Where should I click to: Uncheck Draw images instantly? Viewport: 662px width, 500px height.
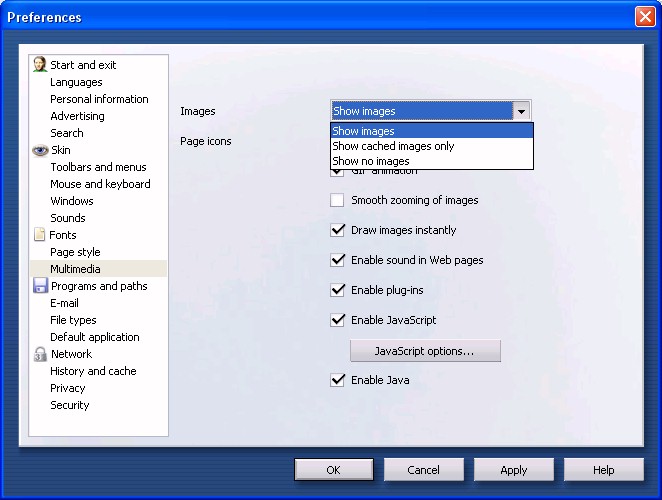click(x=337, y=230)
